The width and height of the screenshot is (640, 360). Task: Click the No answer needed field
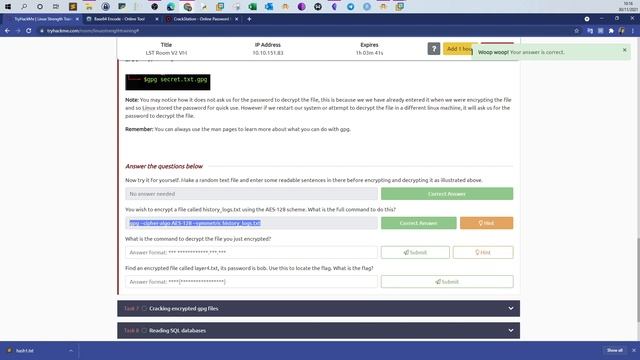click(251, 194)
